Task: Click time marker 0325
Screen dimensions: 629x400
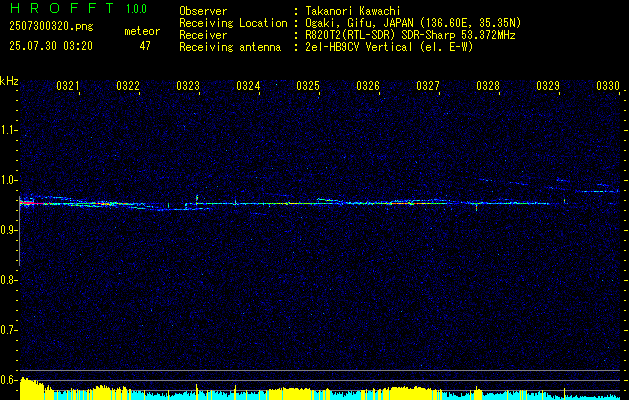Action: tap(308, 86)
